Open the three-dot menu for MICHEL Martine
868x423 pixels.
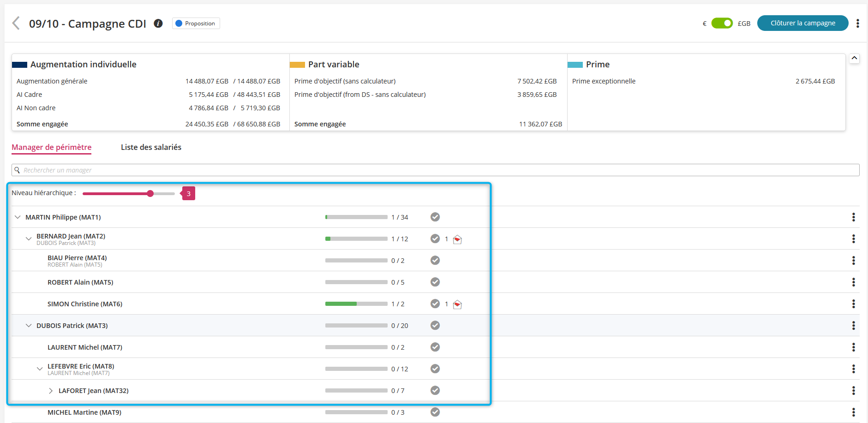tap(853, 412)
